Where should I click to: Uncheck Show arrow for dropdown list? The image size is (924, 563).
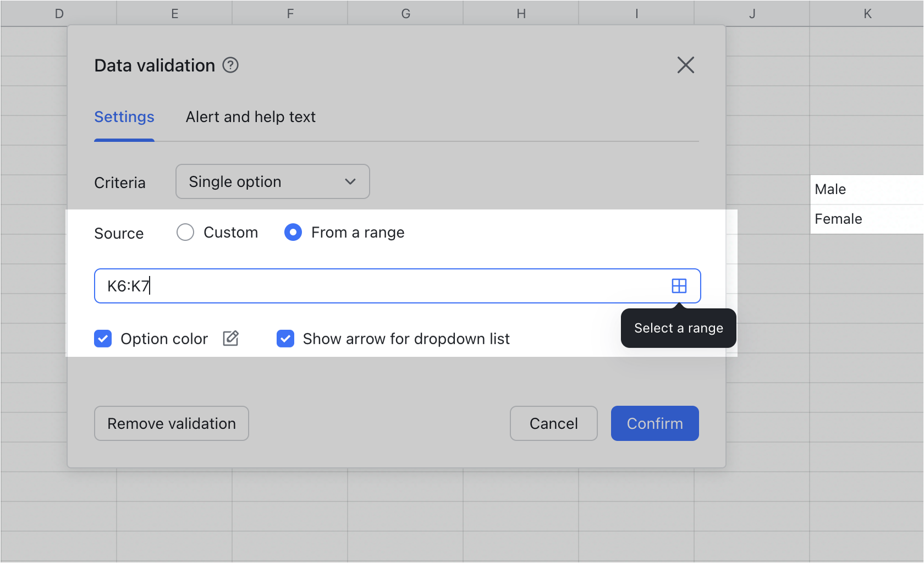(x=285, y=339)
